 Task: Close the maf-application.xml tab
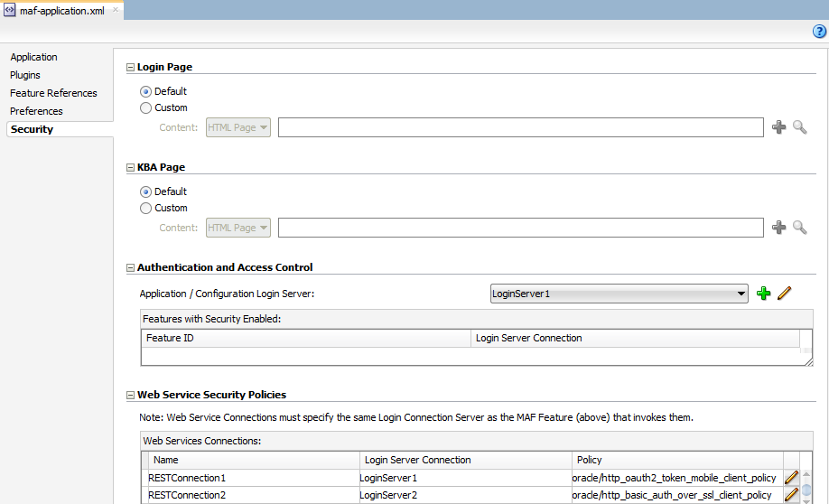pos(116,10)
